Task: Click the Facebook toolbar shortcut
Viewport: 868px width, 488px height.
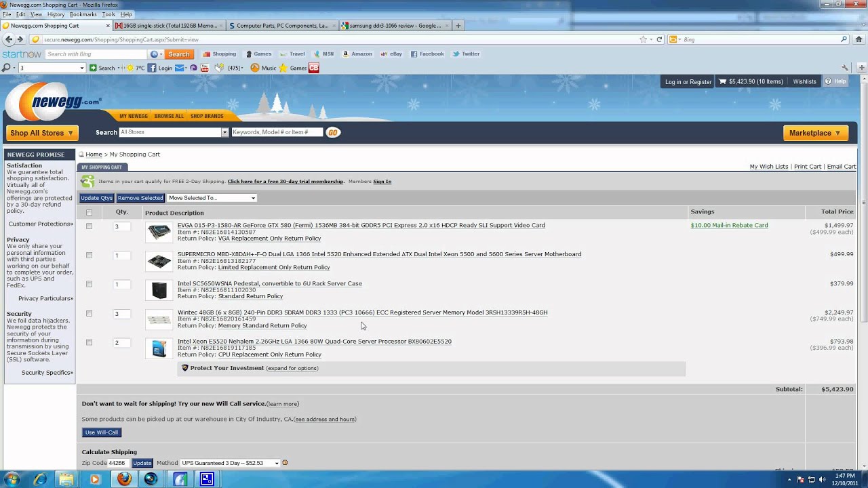Action: point(427,54)
